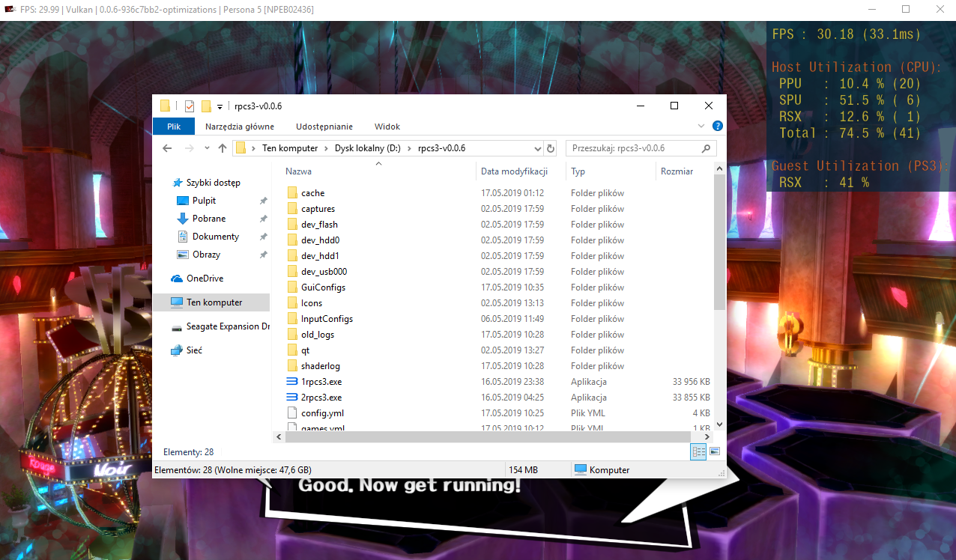This screenshot has width=956, height=560.
Task: Select the shaderlog folder icon
Action: [292, 366]
